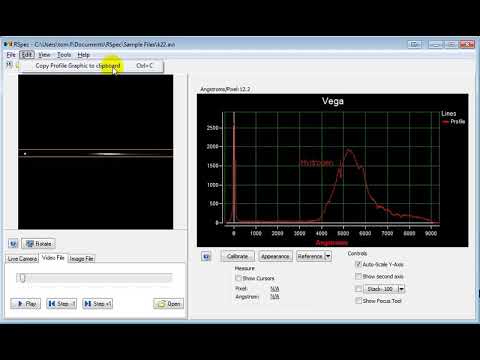
Task: Click the Profile legend entry in the graph
Action: pyautogui.click(x=454, y=122)
